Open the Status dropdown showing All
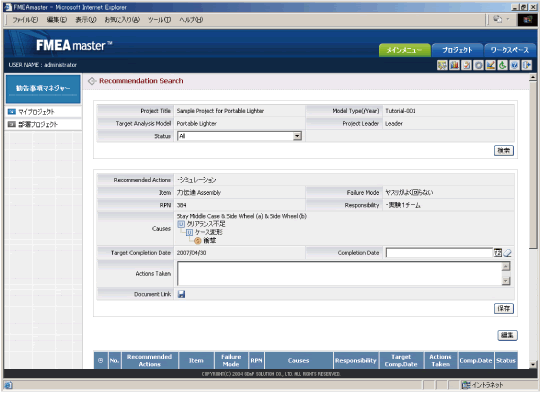 click(x=239, y=136)
